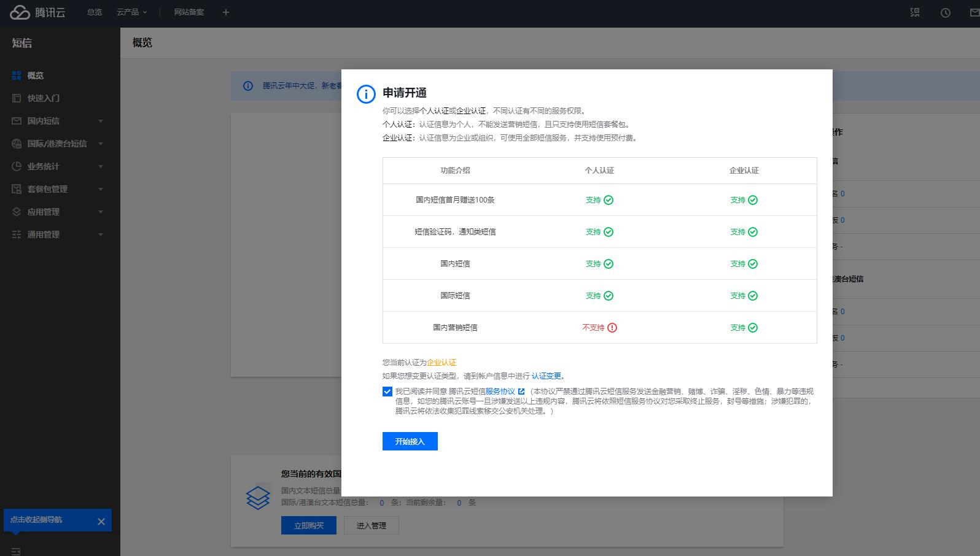This screenshot has height=556, width=980.
Task: Click the clock history icon in header
Action: pyautogui.click(x=946, y=13)
